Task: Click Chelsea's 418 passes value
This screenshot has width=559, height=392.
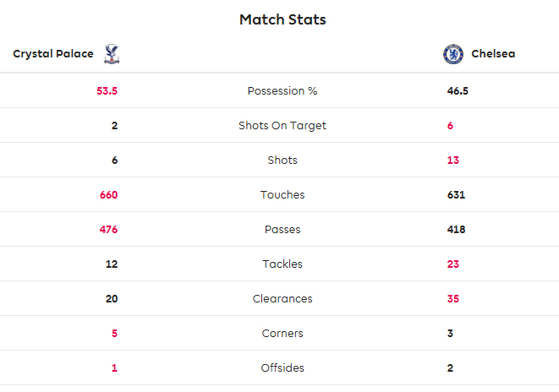Action: (x=457, y=230)
